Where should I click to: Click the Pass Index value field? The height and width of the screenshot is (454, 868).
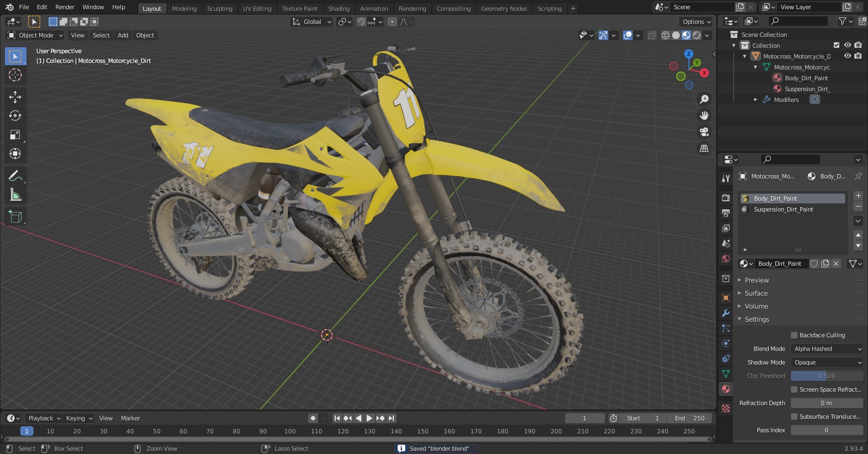tap(827, 430)
